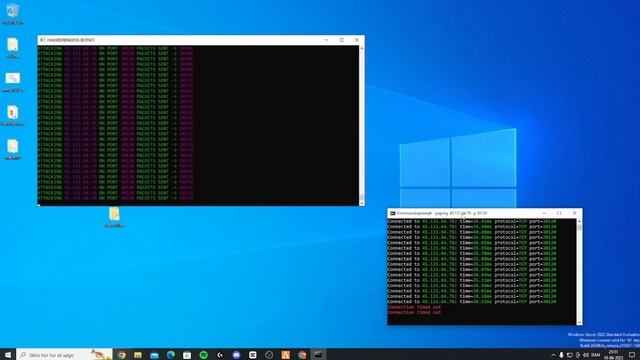Open the orange taskbar app icon
This screenshot has width=640, height=360.
click(x=285, y=355)
